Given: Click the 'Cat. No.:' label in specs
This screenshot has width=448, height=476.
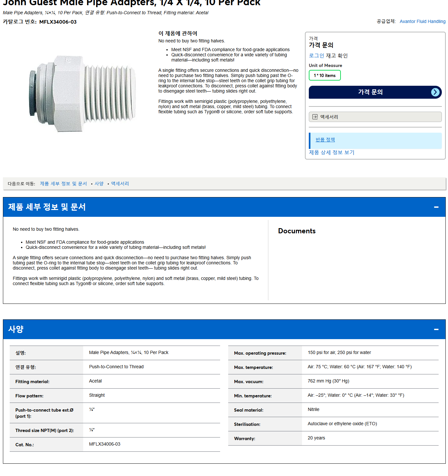Looking at the screenshot, I should tap(25, 445).
